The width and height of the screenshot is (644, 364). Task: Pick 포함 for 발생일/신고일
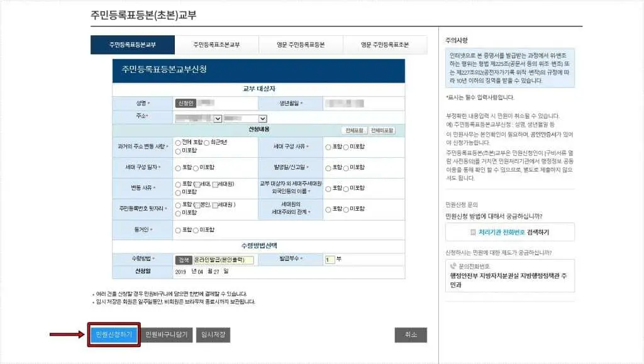coord(328,168)
